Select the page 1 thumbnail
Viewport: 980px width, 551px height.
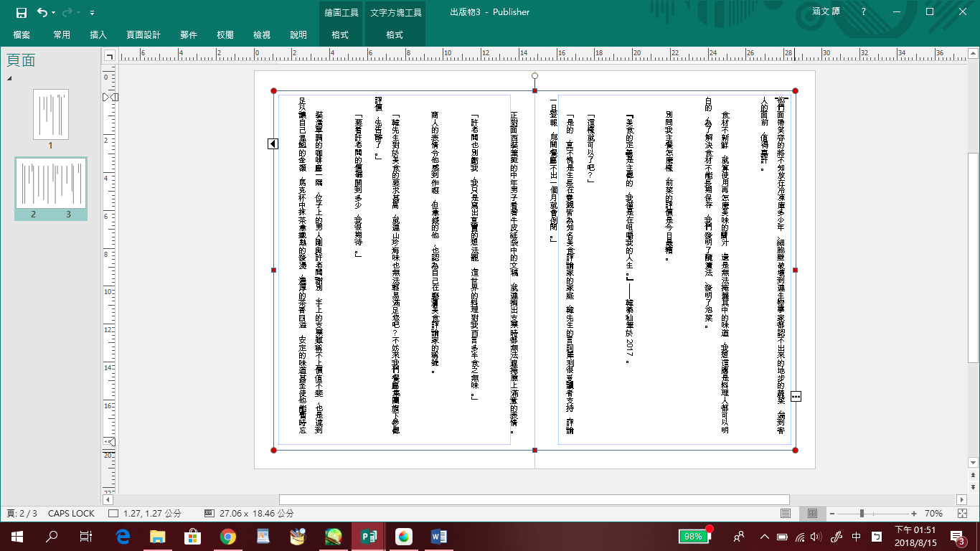click(51, 114)
